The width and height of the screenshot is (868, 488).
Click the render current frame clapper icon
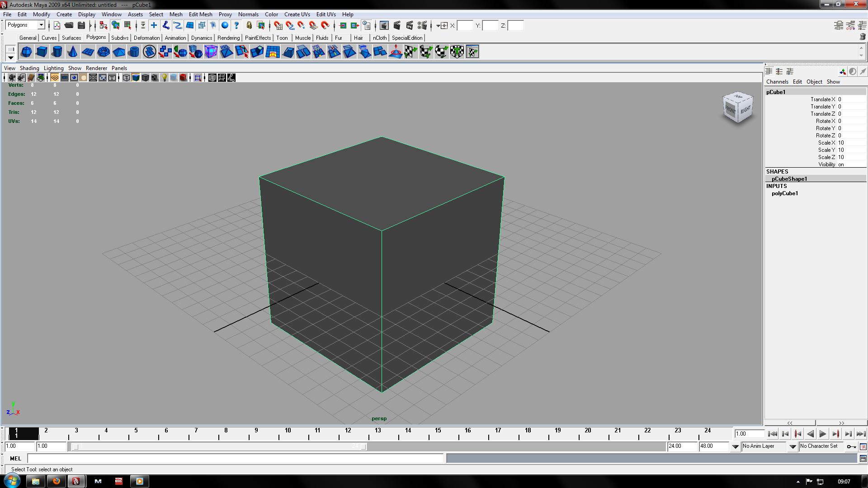click(x=397, y=25)
